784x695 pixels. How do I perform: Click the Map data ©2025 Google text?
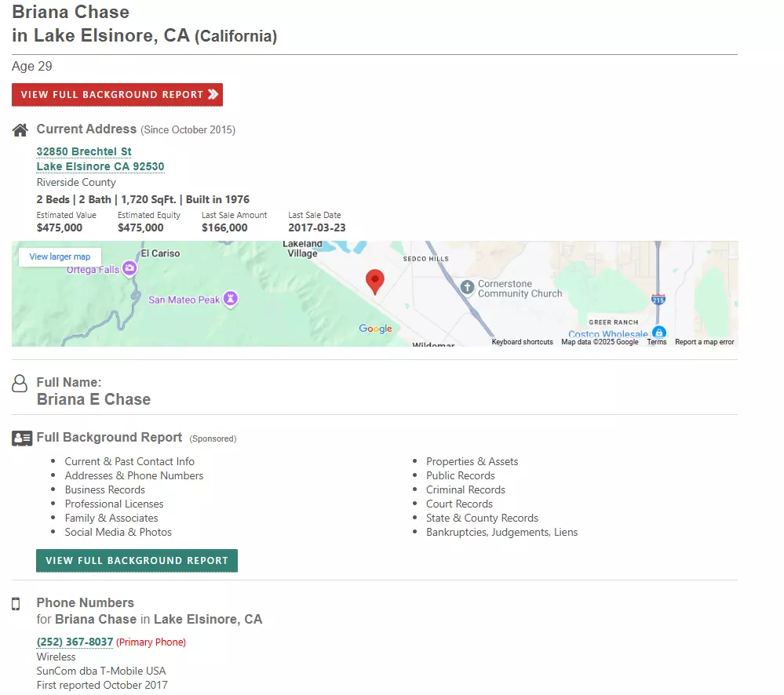click(x=600, y=342)
